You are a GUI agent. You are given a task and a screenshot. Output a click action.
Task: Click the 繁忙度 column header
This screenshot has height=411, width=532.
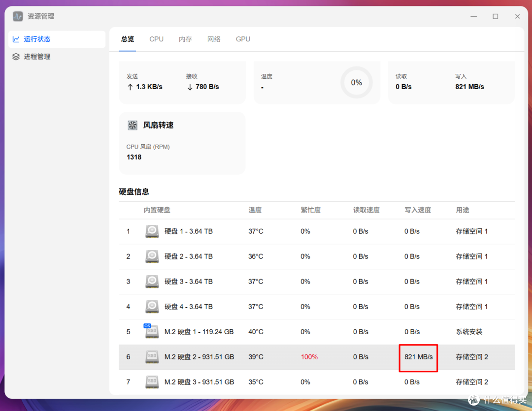(310, 210)
